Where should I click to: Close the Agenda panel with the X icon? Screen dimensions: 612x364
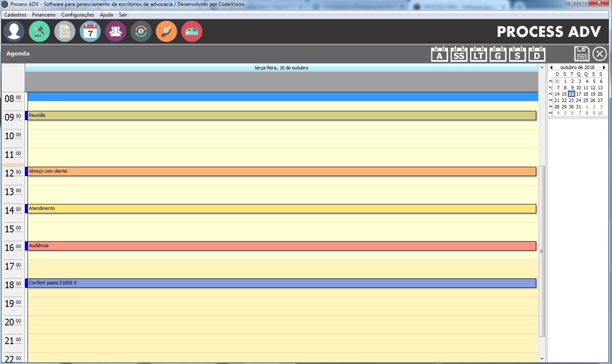600,54
